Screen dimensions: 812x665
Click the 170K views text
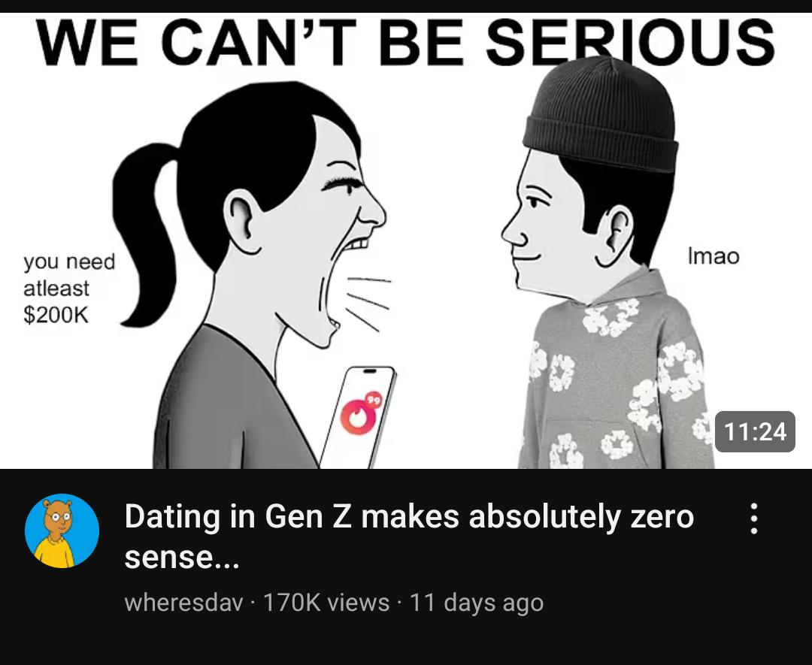coord(326,602)
